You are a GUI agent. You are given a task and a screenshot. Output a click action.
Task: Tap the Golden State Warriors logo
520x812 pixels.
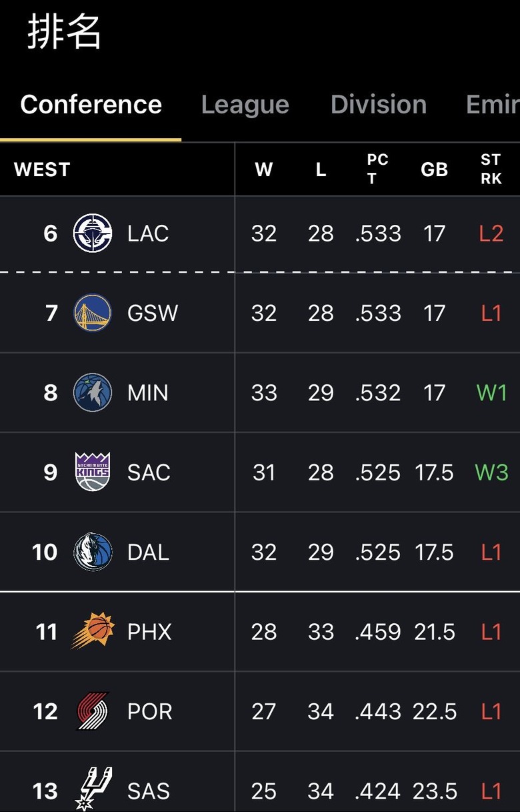pos(92,313)
